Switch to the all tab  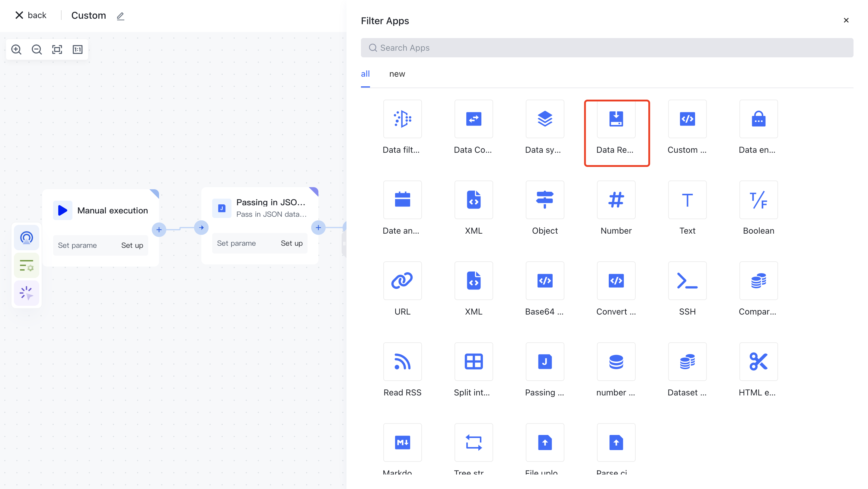tap(365, 74)
